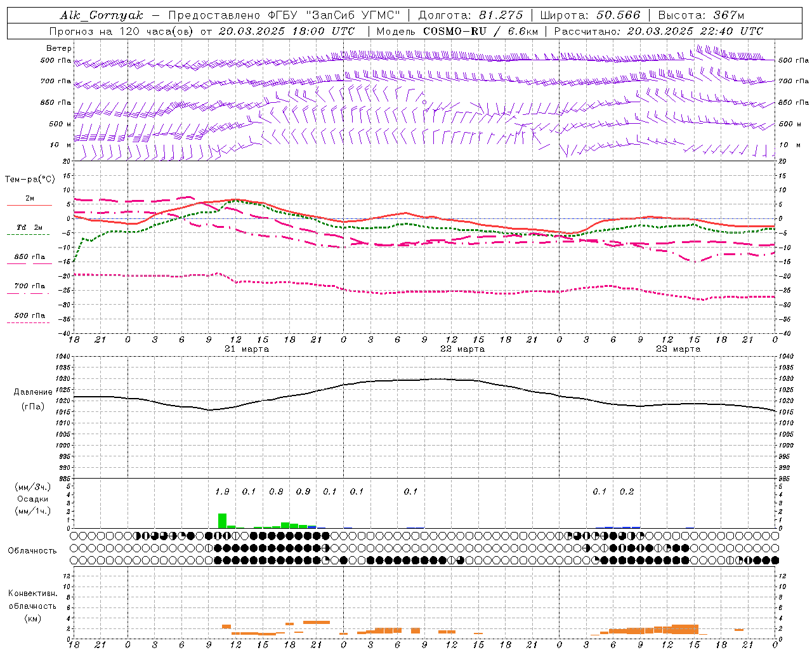Click the Давление pressure section label
Screen dimensions: 812x650
click(32, 392)
